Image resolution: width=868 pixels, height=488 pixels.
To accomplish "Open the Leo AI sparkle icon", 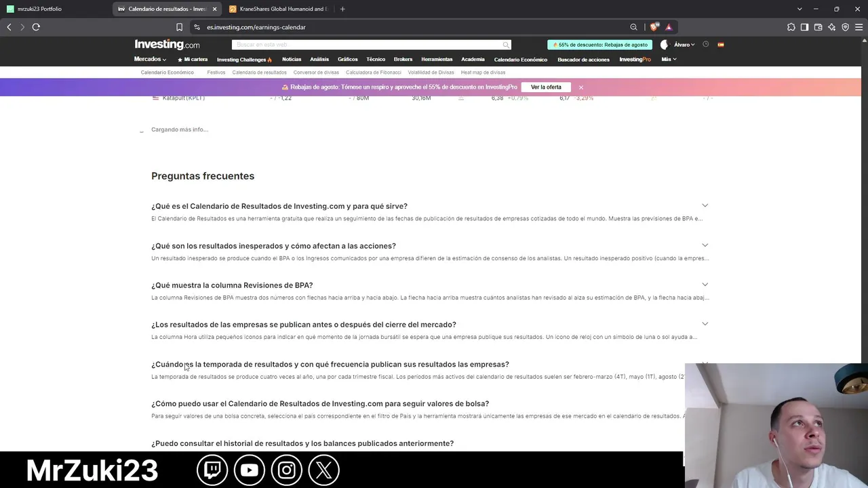I will point(831,27).
